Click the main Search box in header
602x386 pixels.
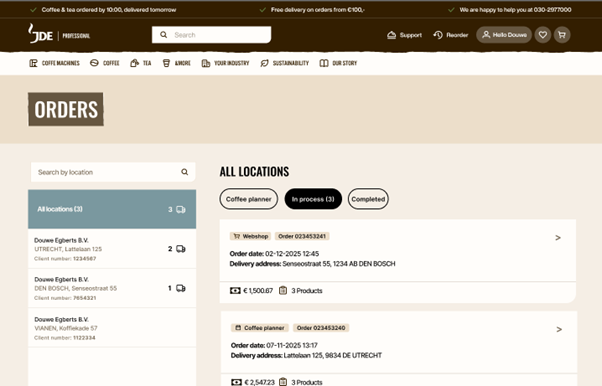click(212, 35)
